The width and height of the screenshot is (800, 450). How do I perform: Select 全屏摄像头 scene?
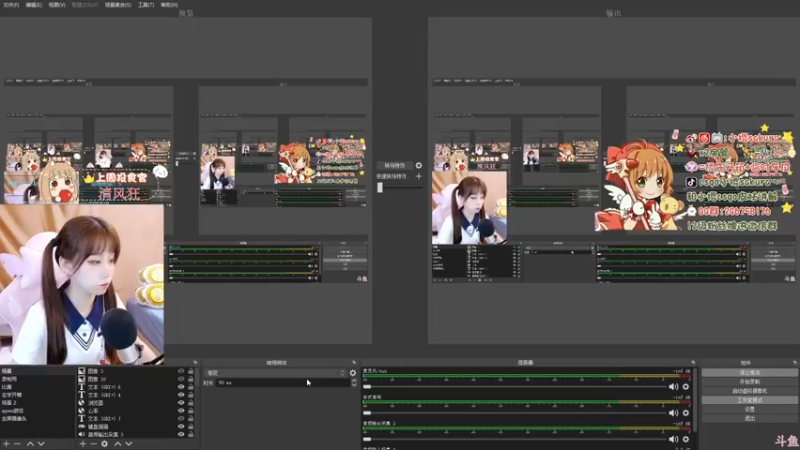tap(38, 418)
